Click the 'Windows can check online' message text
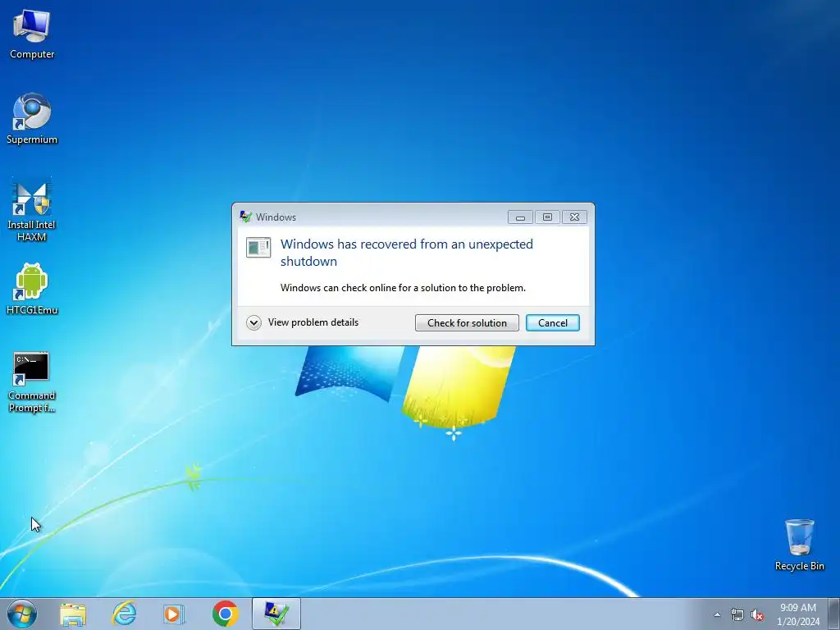The width and height of the screenshot is (840, 630). [403, 288]
